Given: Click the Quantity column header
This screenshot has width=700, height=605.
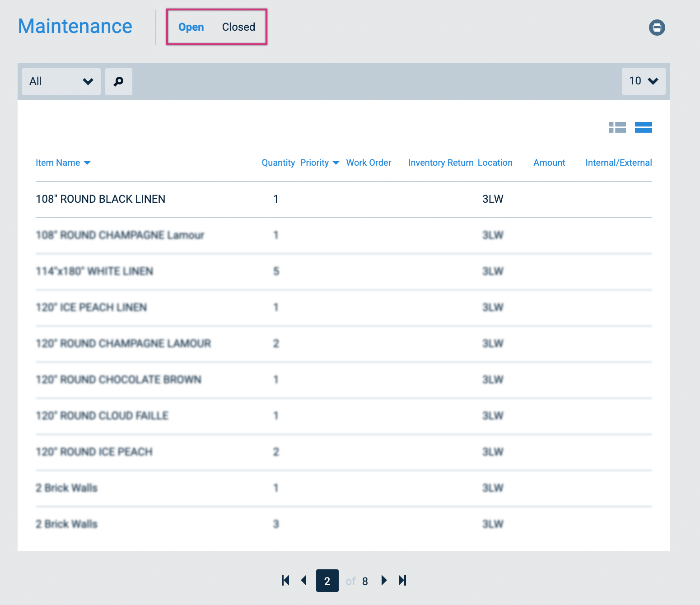Looking at the screenshot, I should tap(278, 163).
